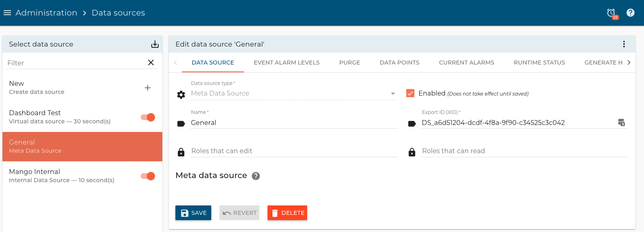The width and height of the screenshot is (644, 232).
Task: Open the hamburger navigation menu
Action: click(x=7, y=13)
